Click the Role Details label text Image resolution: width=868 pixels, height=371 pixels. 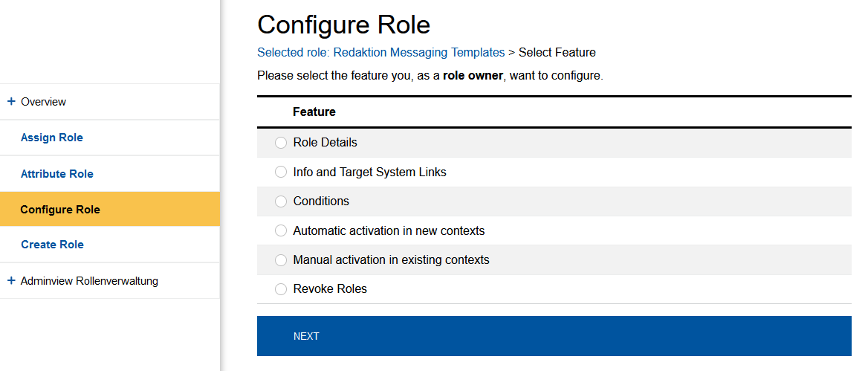(x=325, y=143)
